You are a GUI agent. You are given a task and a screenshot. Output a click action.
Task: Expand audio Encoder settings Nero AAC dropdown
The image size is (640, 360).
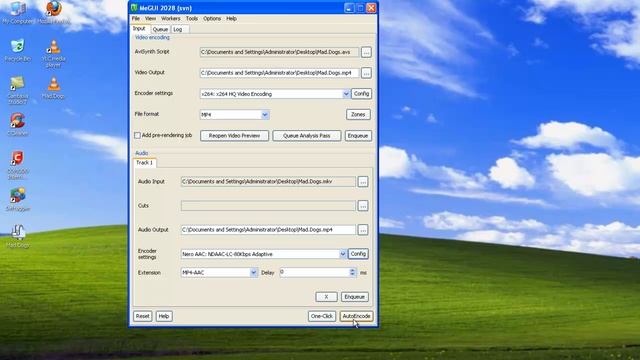point(342,254)
